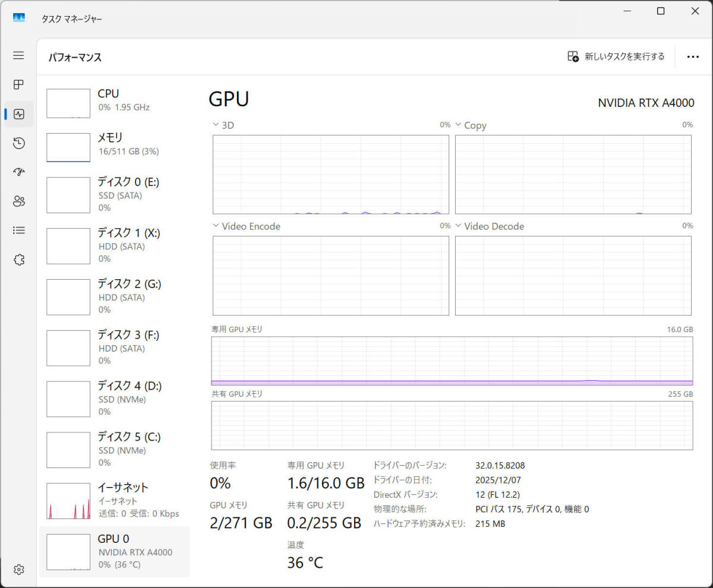Open the Startup apps page icon
713x588 pixels.
click(x=18, y=172)
